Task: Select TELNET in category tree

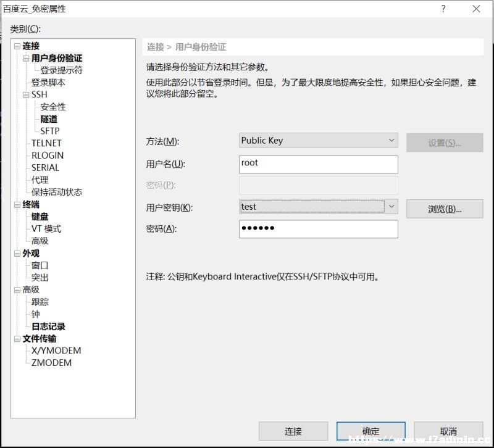Action: coord(46,143)
